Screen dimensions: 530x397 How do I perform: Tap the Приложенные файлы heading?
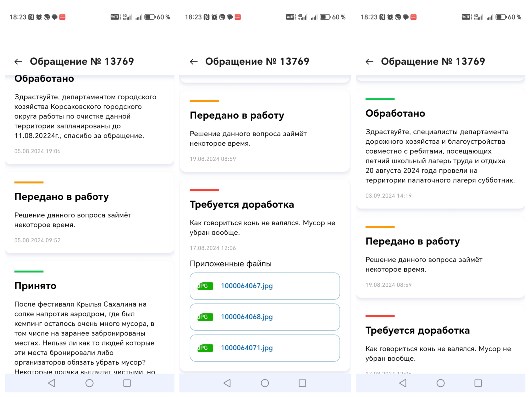[x=230, y=264]
